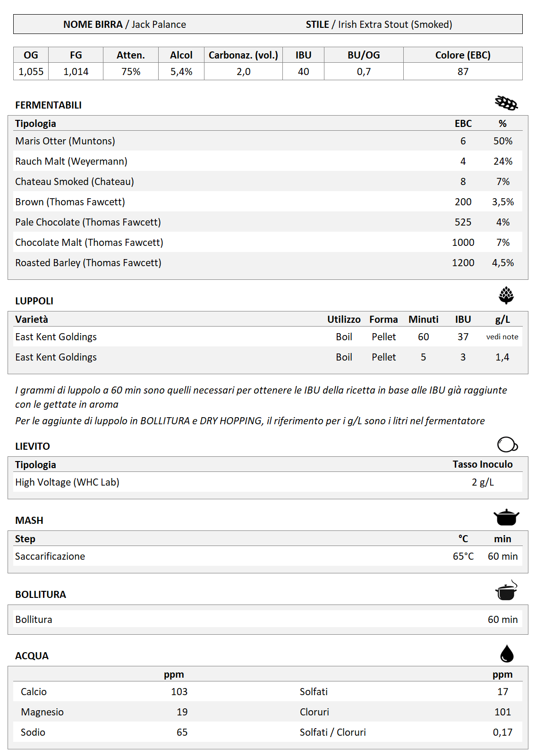The image size is (544, 756).
Task: Select the Rauch Malt (Weyermann) entry
Action: coord(71,161)
